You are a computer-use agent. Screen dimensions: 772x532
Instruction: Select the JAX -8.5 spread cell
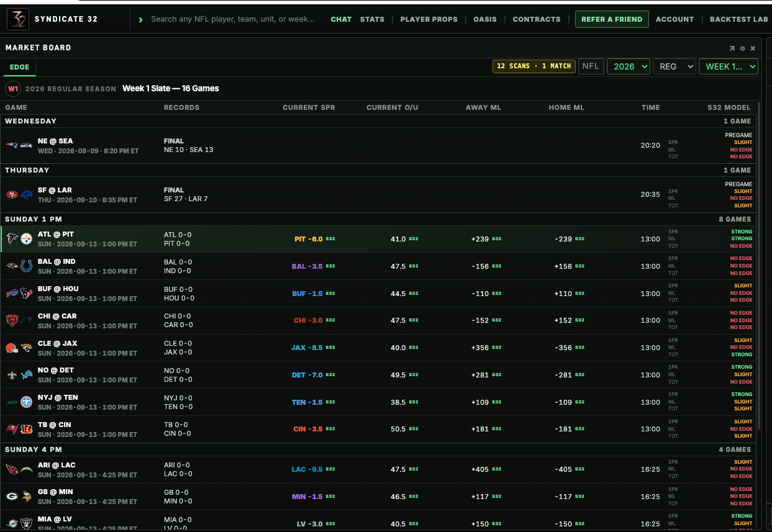307,348
